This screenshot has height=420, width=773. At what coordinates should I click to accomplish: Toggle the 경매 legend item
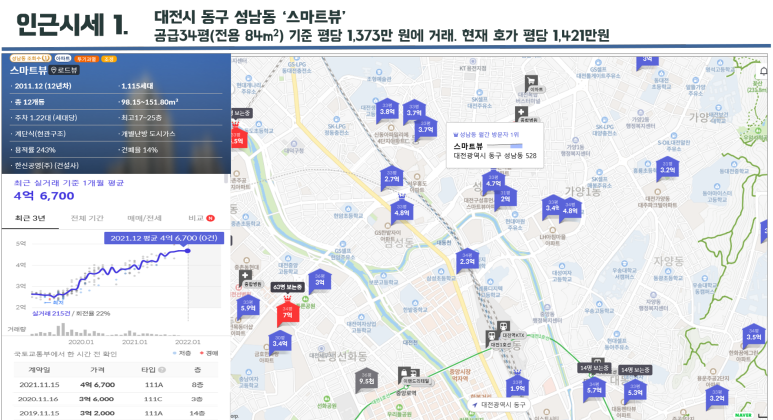tap(209, 353)
